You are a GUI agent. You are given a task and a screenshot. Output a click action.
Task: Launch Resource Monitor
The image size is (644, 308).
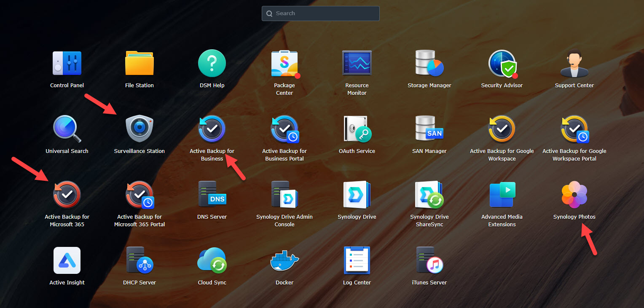pos(357,63)
